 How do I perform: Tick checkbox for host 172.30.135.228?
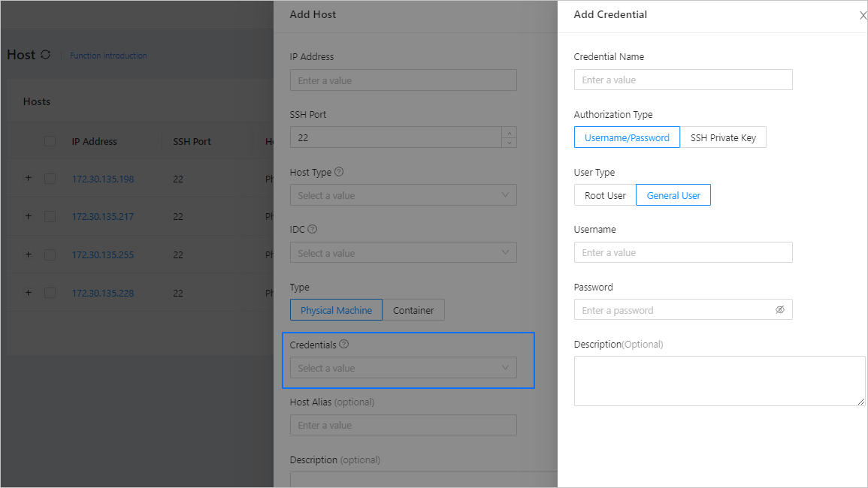click(50, 293)
